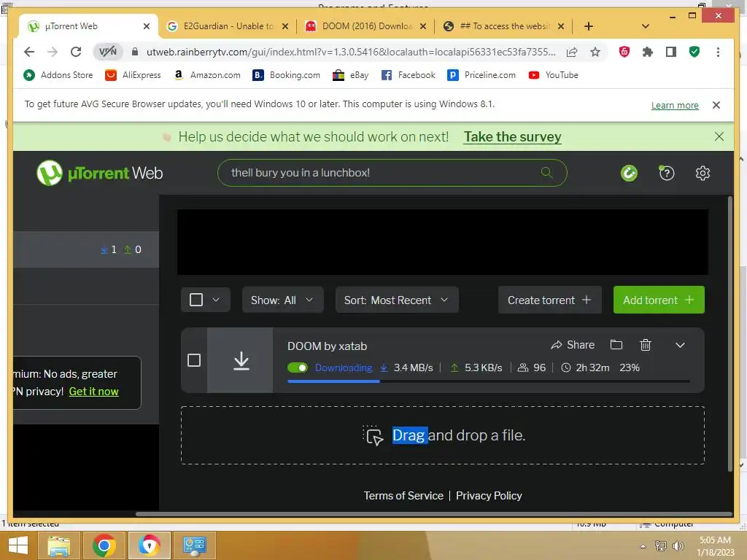Open select-all checkbox dropdown arrow
Image resolution: width=747 pixels, height=560 pixels.
coord(216,300)
